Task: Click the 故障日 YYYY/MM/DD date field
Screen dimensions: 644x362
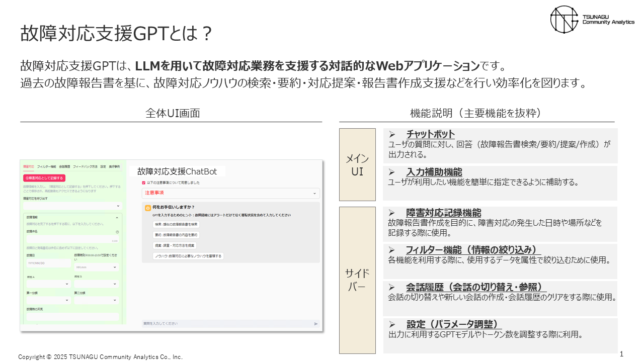Action: pos(48,263)
